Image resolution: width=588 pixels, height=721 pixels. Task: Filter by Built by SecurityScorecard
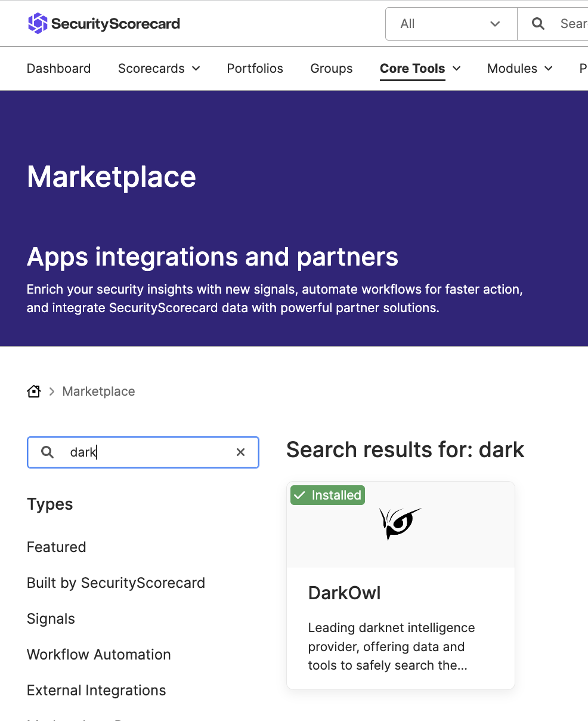pos(116,583)
